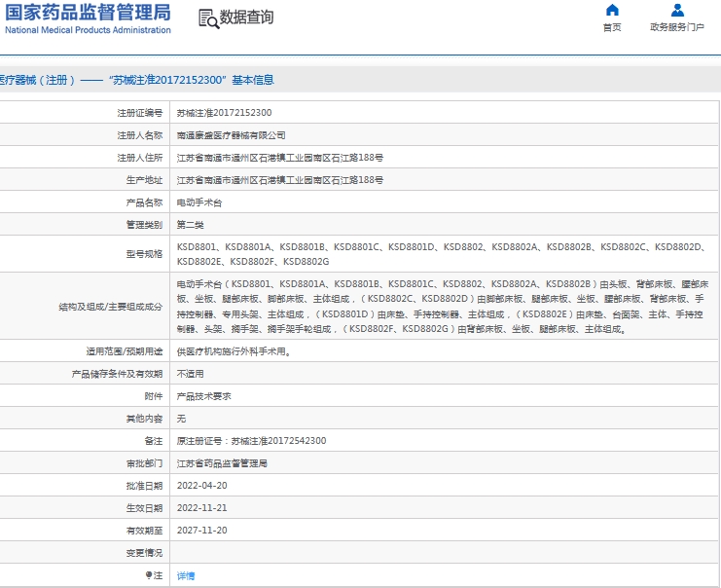Click the 国家药品监督管理局 logo

(x=88, y=13)
